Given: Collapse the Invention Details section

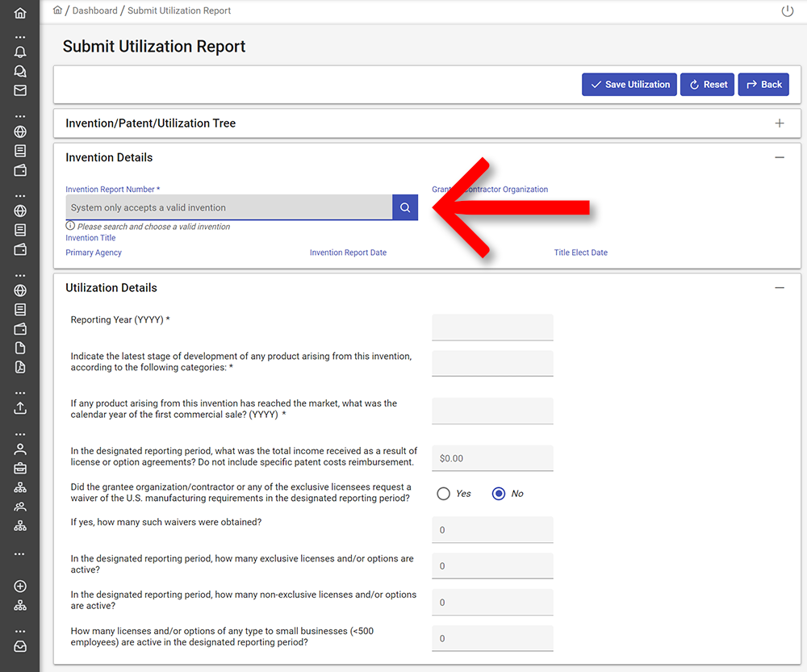Looking at the screenshot, I should point(780,157).
